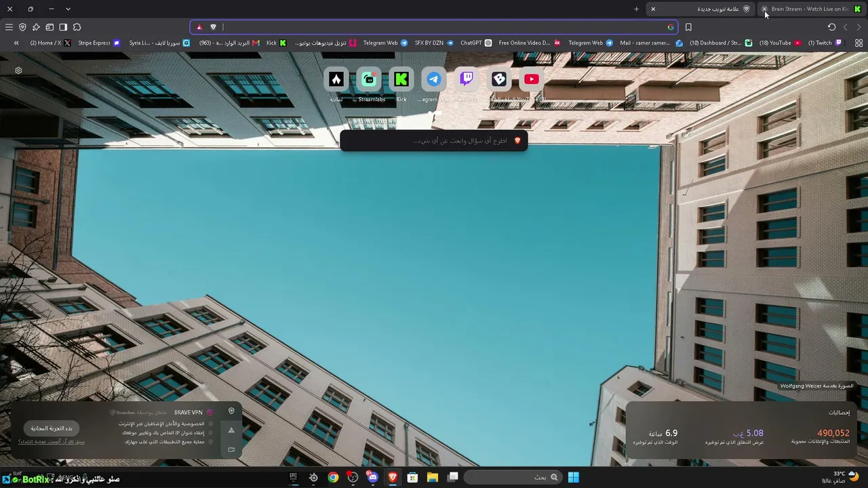Open the Windows Start menu
Screen dimensions: 868x488
point(573,477)
